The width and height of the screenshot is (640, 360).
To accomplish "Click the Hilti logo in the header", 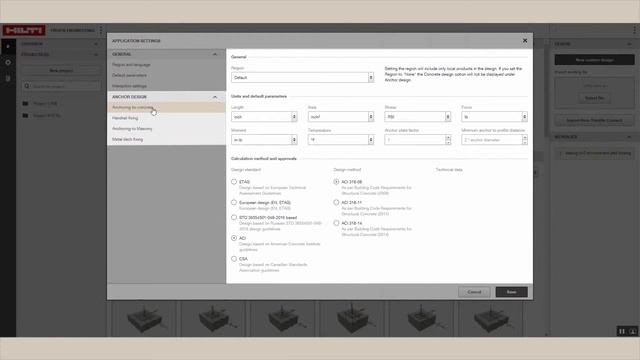I will tap(24, 30).
